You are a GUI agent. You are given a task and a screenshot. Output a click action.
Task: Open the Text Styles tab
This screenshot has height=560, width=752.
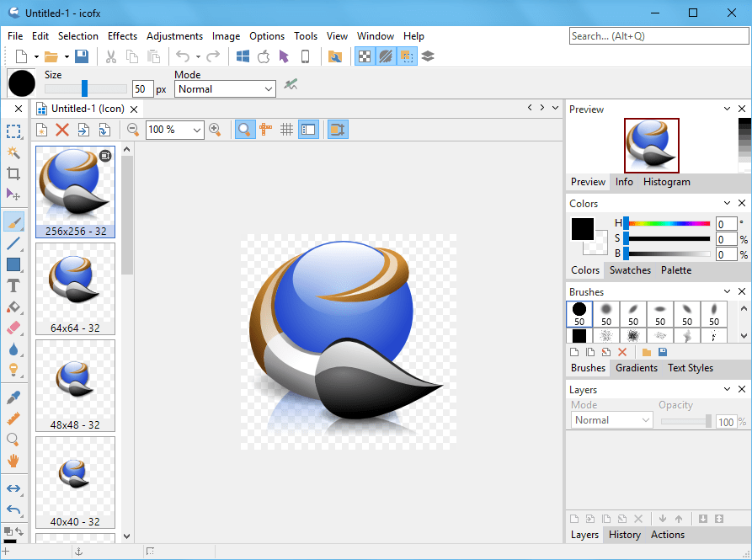coord(691,368)
